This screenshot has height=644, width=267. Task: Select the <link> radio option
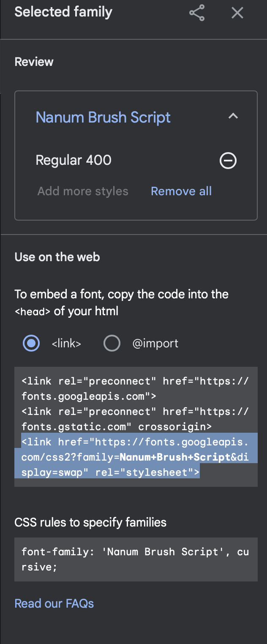(x=31, y=343)
